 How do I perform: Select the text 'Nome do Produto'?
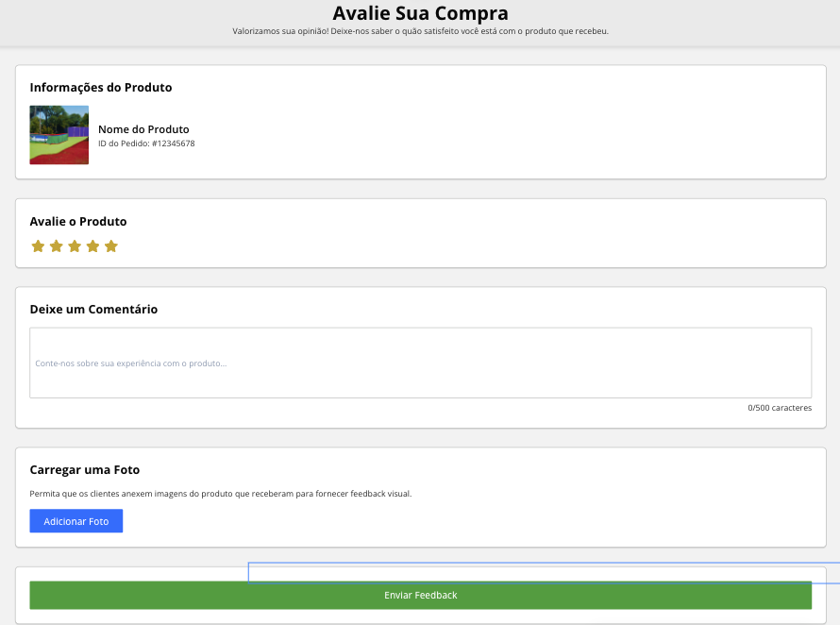pos(143,129)
